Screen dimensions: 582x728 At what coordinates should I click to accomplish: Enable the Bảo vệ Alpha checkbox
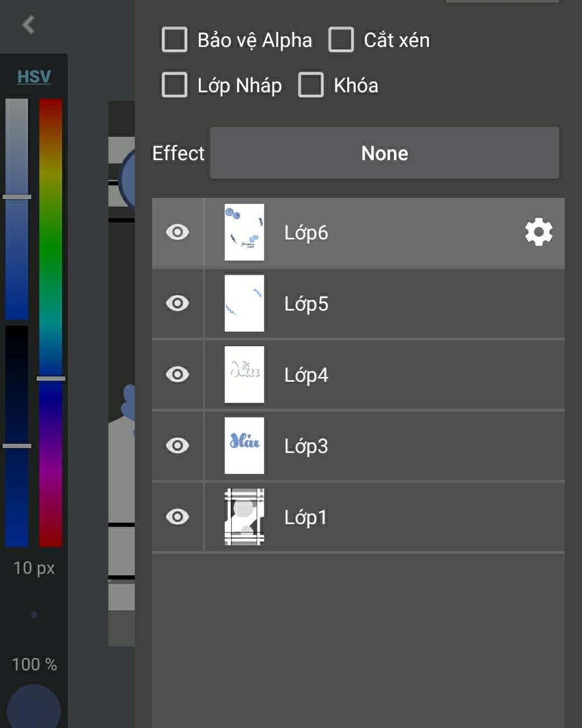[x=174, y=40]
